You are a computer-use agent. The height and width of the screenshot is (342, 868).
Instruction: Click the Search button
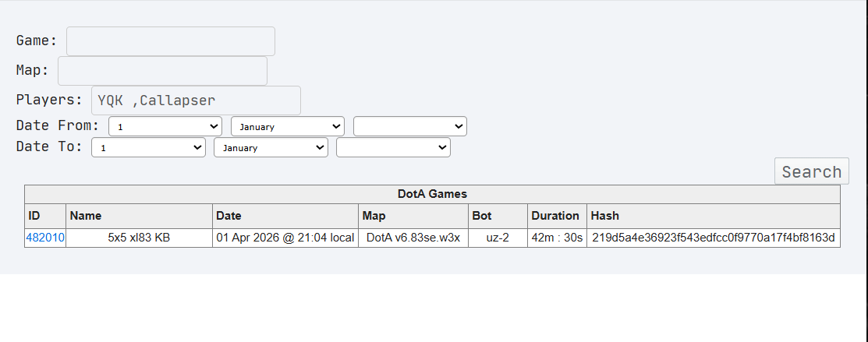click(x=812, y=171)
